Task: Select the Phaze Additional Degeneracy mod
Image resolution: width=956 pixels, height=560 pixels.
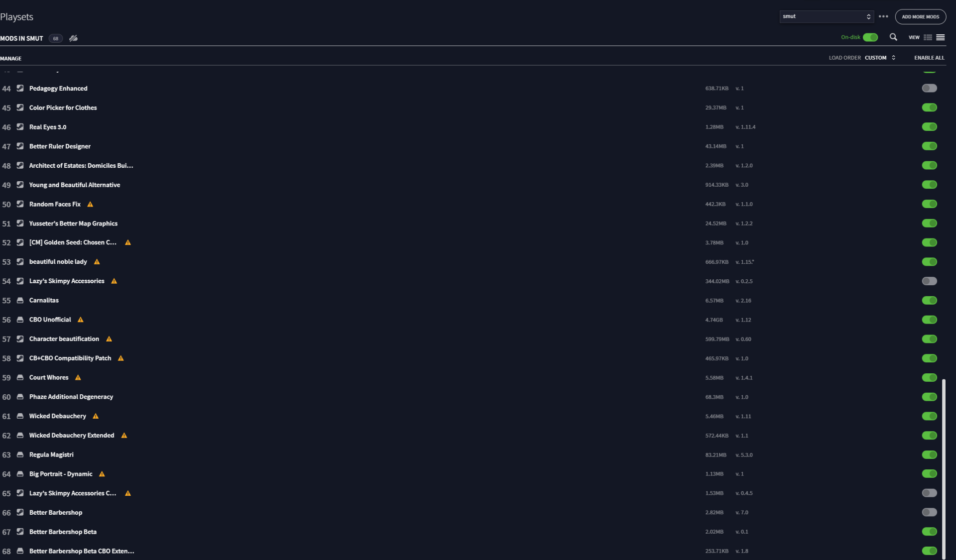Action: pos(71,397)
